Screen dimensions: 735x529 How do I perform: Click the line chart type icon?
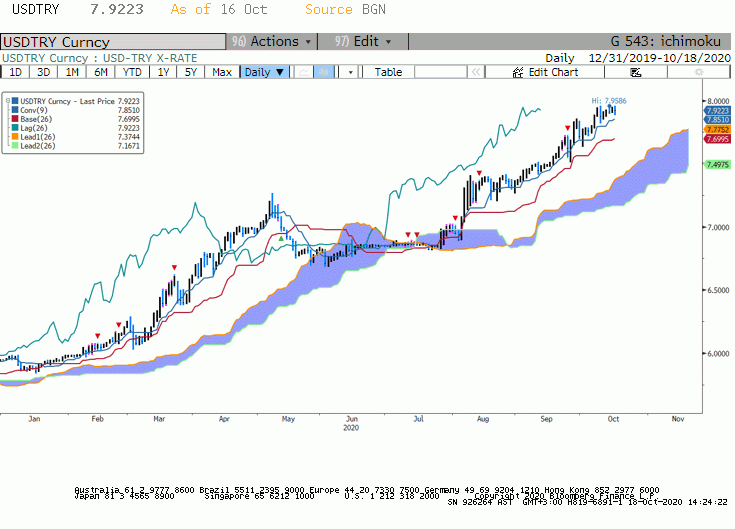coord(304,72)
